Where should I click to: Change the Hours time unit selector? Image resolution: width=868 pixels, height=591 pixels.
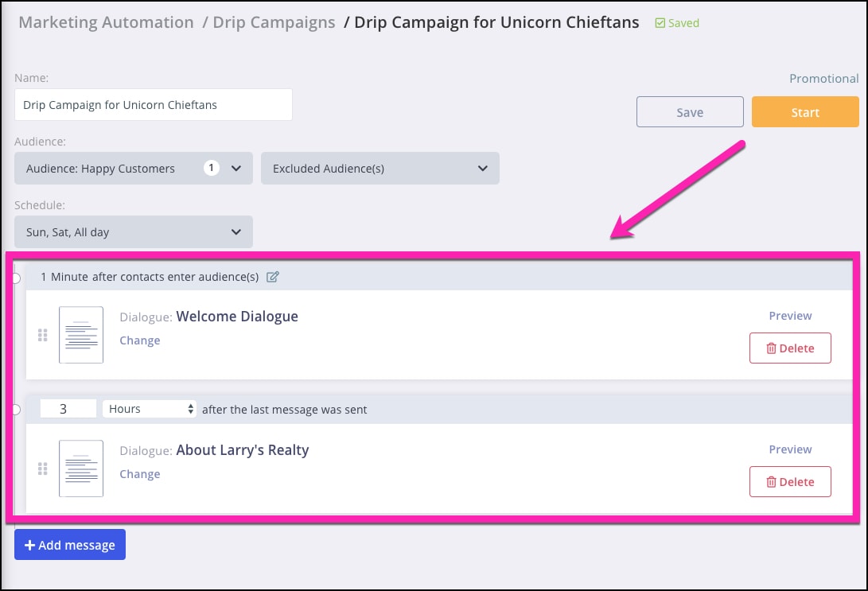[149, 408]
